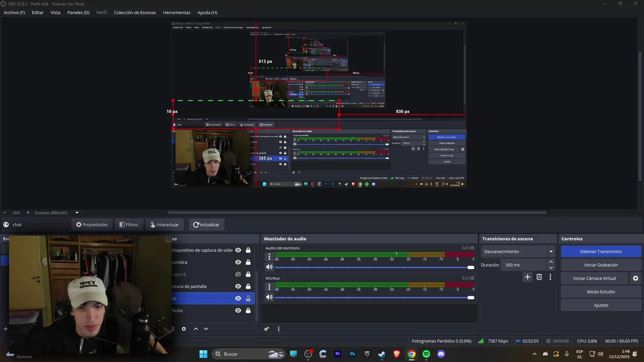Click Iniciar Cámara Virtual
Image resolution: width=644 pixels, height=362 pixels.
tap(595, 278)
